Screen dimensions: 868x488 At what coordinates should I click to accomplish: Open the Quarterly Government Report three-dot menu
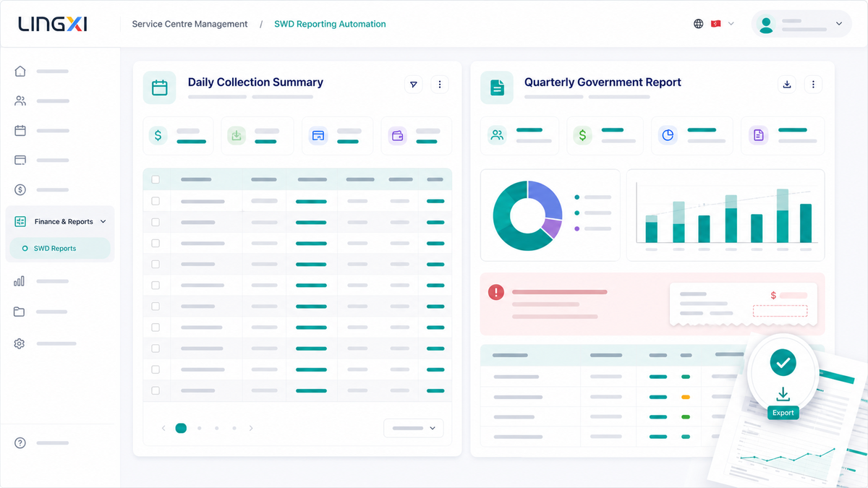pos(814,85)
